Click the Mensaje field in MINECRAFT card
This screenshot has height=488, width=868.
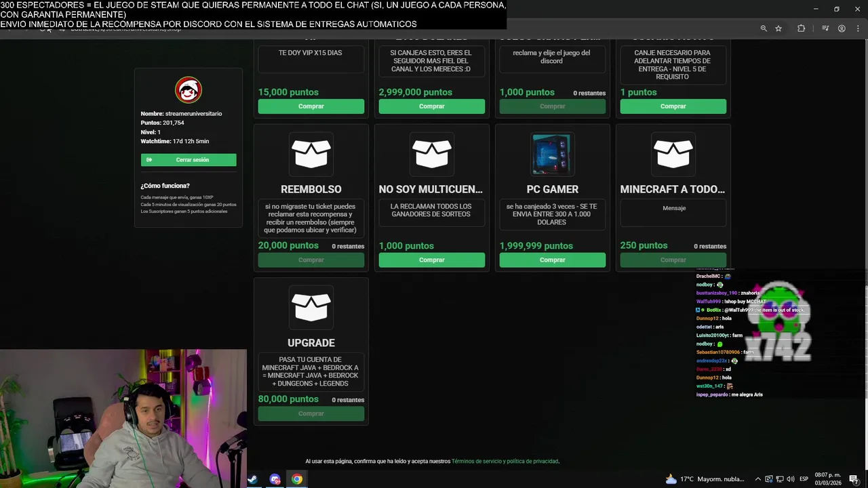673,213
